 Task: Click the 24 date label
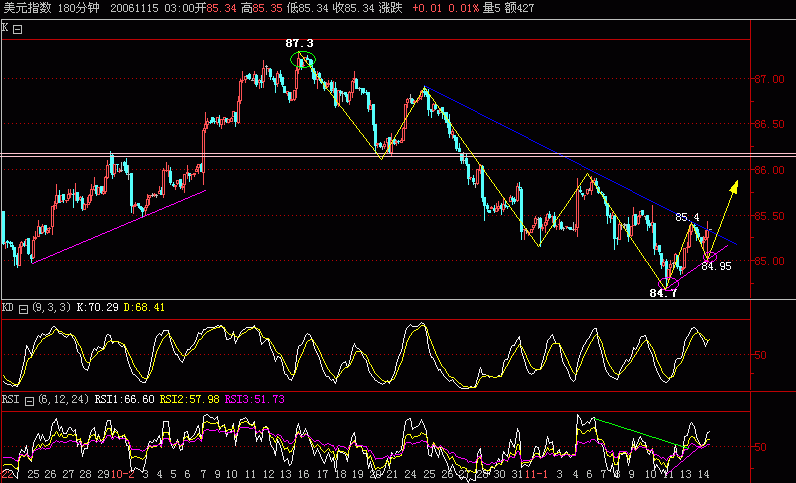[410, 474]
